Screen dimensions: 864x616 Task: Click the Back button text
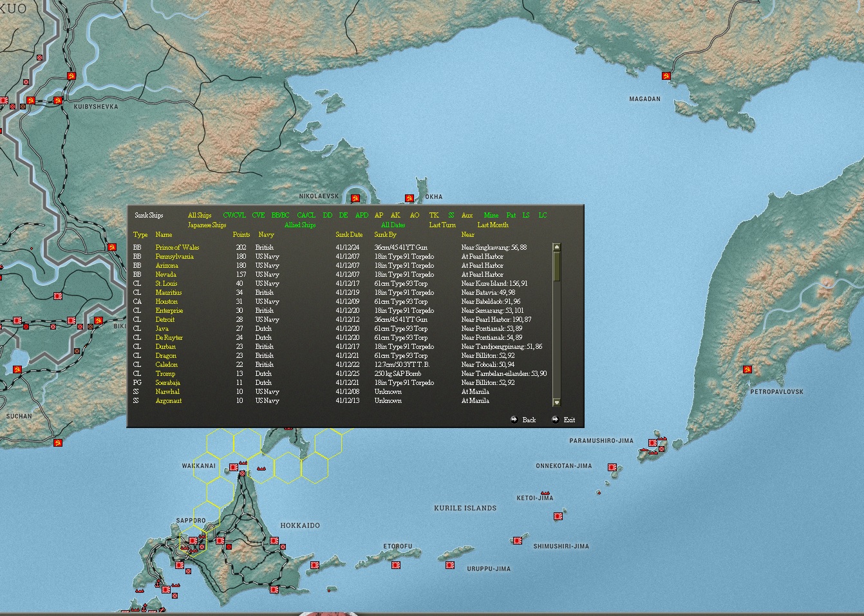click(529, 420)
